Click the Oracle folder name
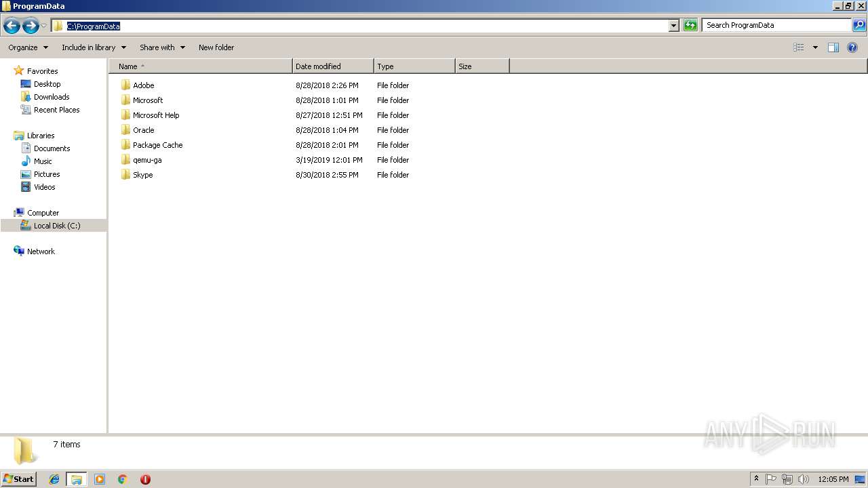This screenshot has width=868, height=488. (x=144, y=130)
